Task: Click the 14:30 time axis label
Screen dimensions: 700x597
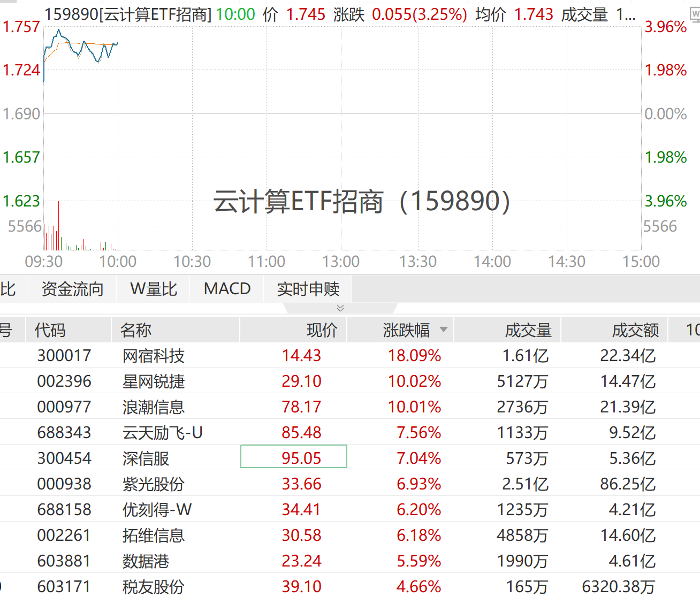Action: click(567, 262)
